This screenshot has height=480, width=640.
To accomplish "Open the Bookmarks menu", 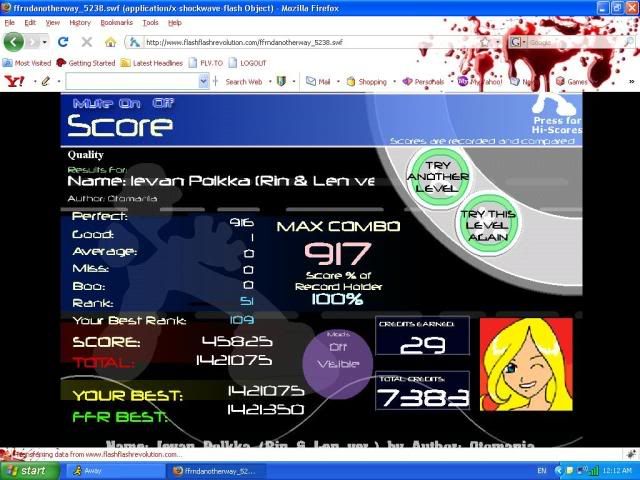I will (116, 22).
